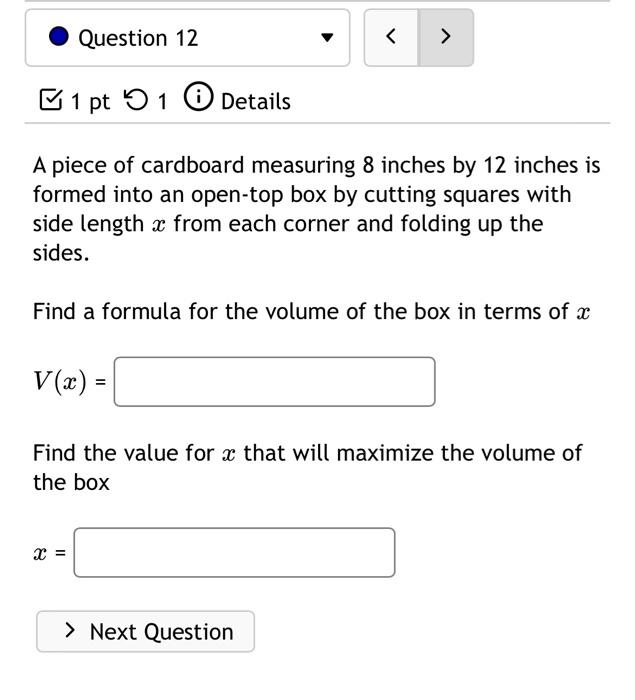This screenshot has width=635, height=700.
Task: Click the attempts count number
Action: [x=163, y=102]
